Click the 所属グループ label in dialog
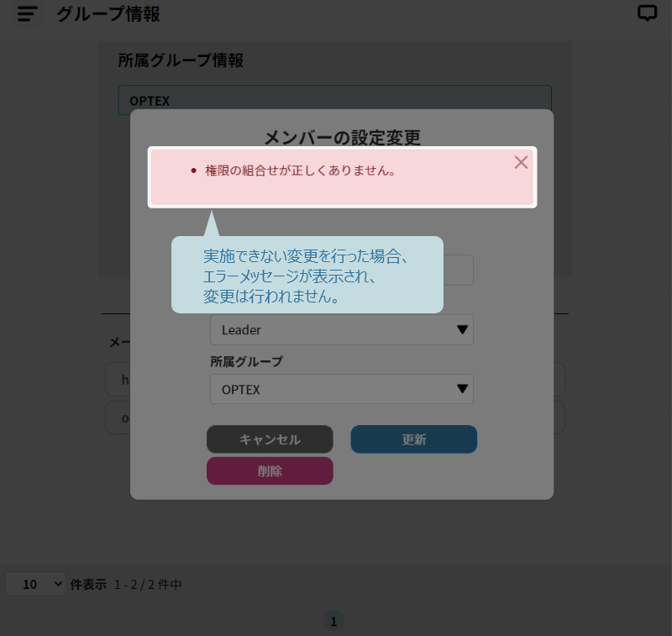This screenshot has height=636, width=672. click(x=246, y=361)
